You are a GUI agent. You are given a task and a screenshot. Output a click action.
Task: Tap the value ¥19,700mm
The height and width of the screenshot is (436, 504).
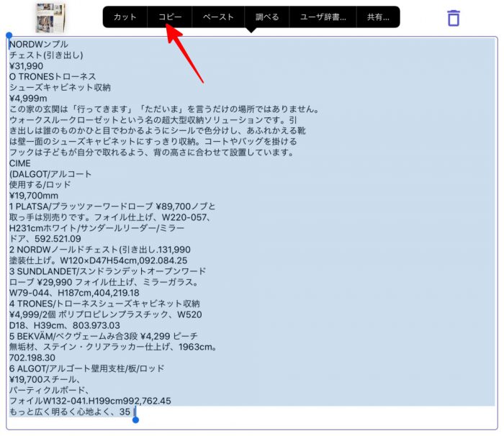tap(34, 196)
